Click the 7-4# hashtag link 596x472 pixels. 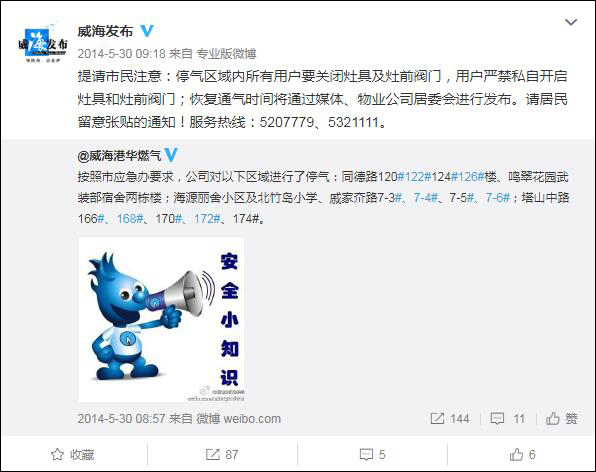pyautogui.click(x=426, y=198)
